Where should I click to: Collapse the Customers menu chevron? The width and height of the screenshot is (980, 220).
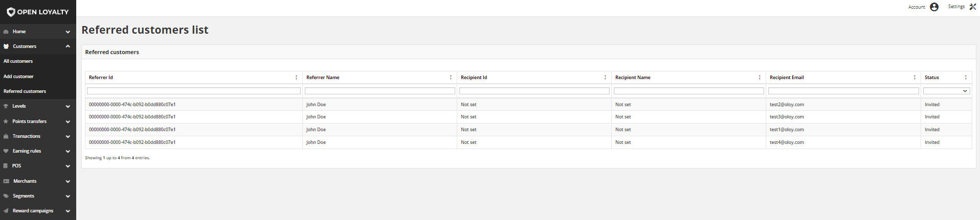coord(68,46)
